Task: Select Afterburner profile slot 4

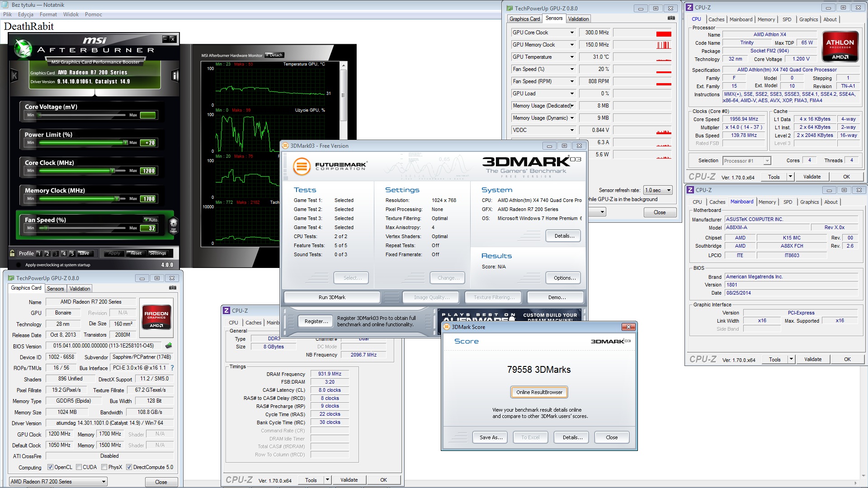Action: tap(64, 253)
